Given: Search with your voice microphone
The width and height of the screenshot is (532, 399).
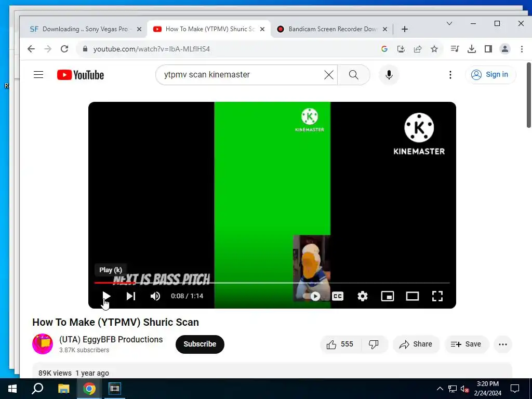Looking at the screenshot, I should click(389, 75).
